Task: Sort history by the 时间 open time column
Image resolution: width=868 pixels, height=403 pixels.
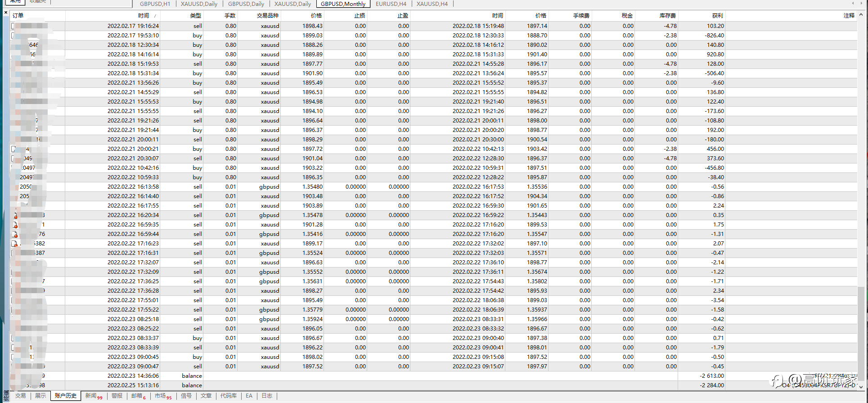Action: [x=144, y=15]
